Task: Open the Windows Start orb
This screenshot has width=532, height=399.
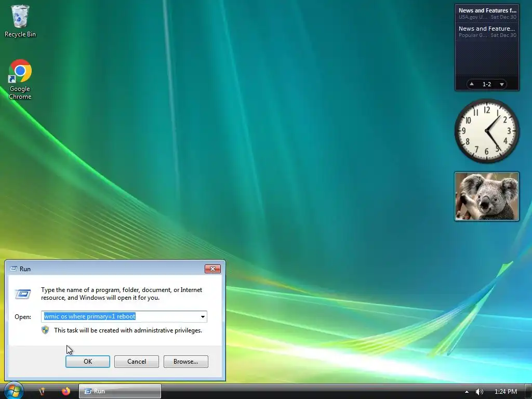Action: 14,391
